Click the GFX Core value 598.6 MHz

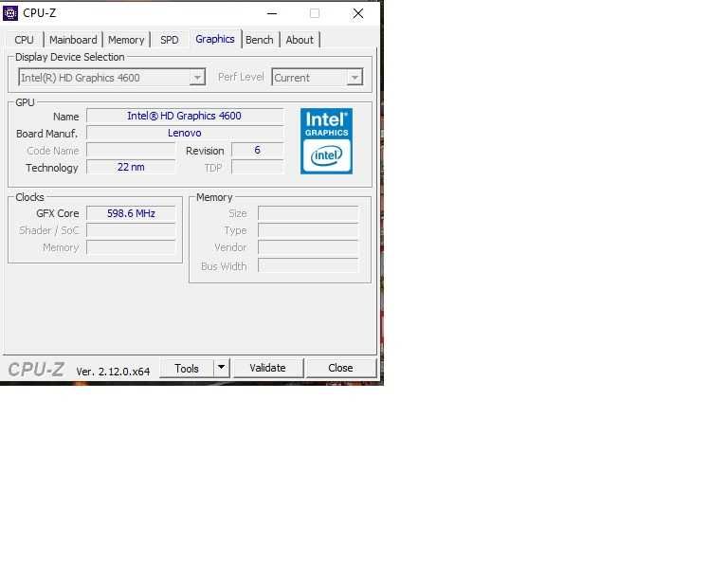[131, 213]
